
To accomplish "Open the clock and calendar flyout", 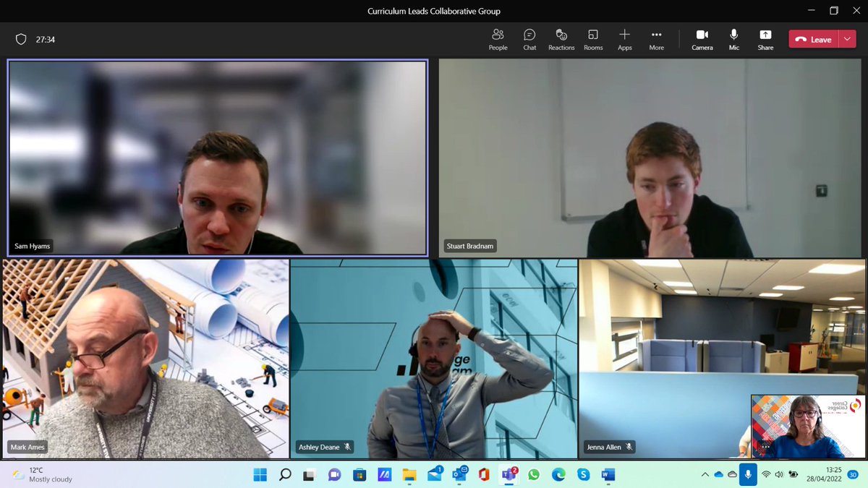I will [x=824, y=474].
